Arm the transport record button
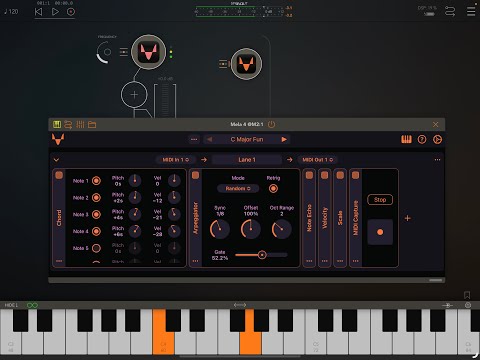The image size is (480, 360). (x=71, y=12)
